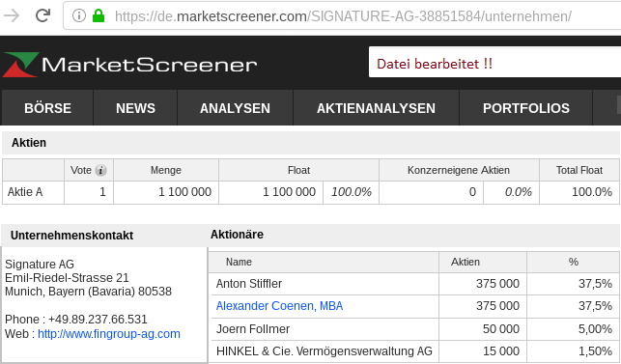Click the HINKEL & Cie. Vermögensverwaltung AG entry
This screenshot has height=364, width=621.
(x=324, y=350)
